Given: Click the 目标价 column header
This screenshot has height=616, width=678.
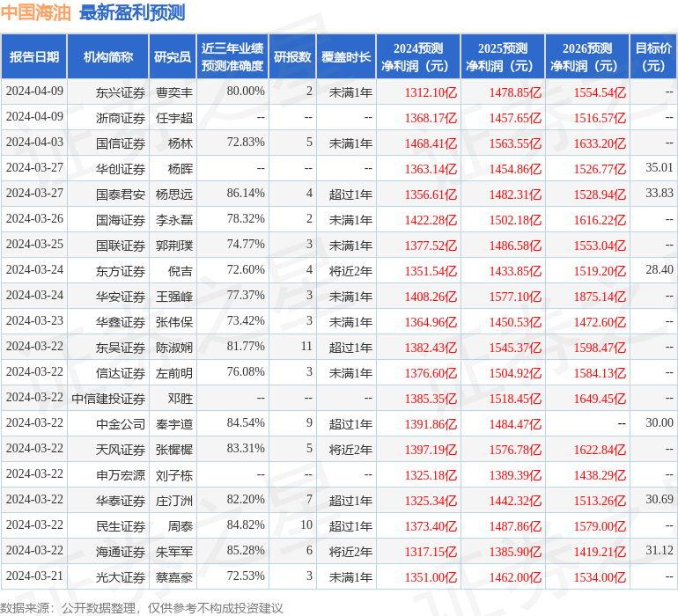Looking at the screenshot, I should pyautogui.click(x=653, y=56).
